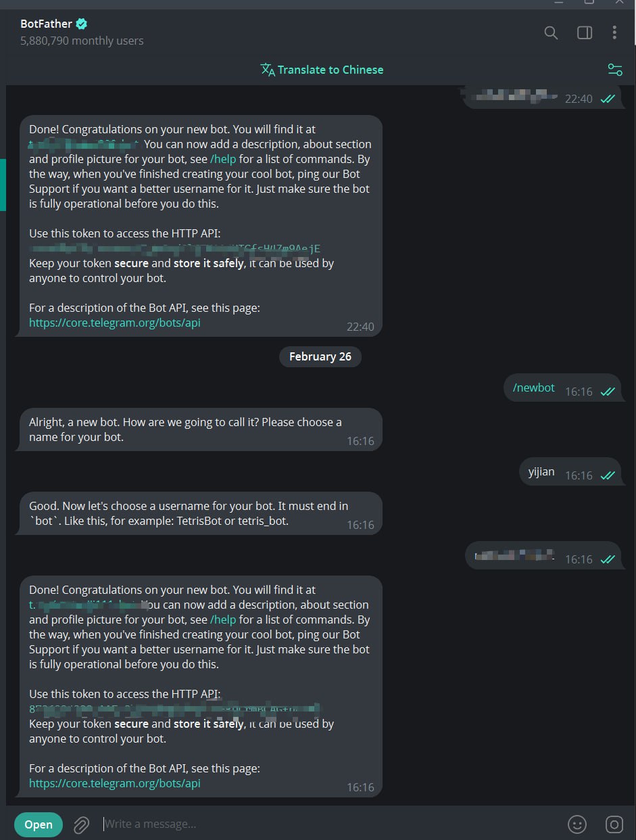The height and width of the screenshot is (840, 636).
Task: Open the core.telegram.org/bots/api link in first message
Action: pos(114,323)
